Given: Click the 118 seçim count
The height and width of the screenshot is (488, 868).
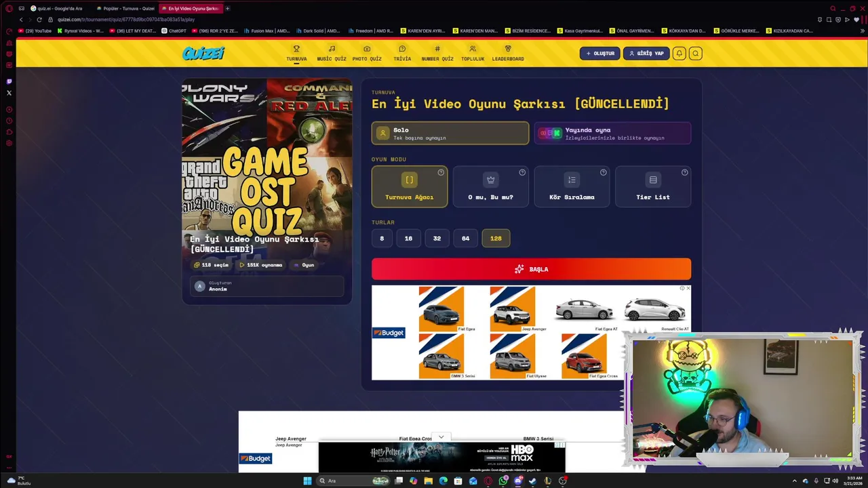Looking at the screenshot, I should (x=212, y=265).
